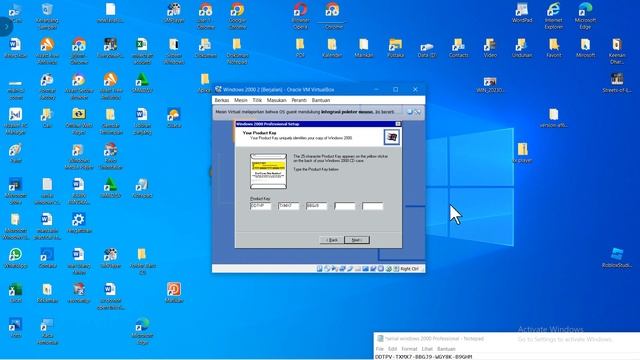
Task: Select the WIN_2023 video file thumbnail
Action: [x=490, y=84]
